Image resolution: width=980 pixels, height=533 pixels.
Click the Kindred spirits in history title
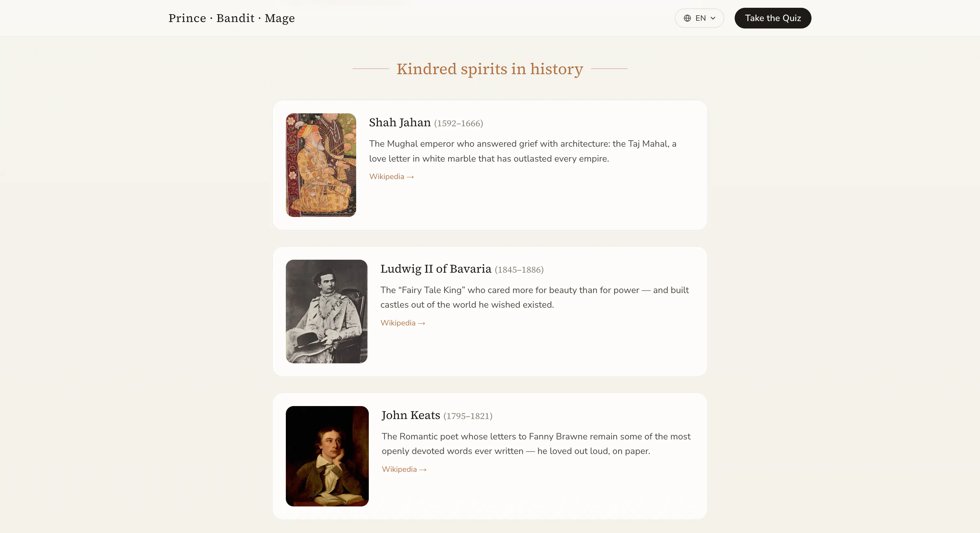[x=490, y=69]
